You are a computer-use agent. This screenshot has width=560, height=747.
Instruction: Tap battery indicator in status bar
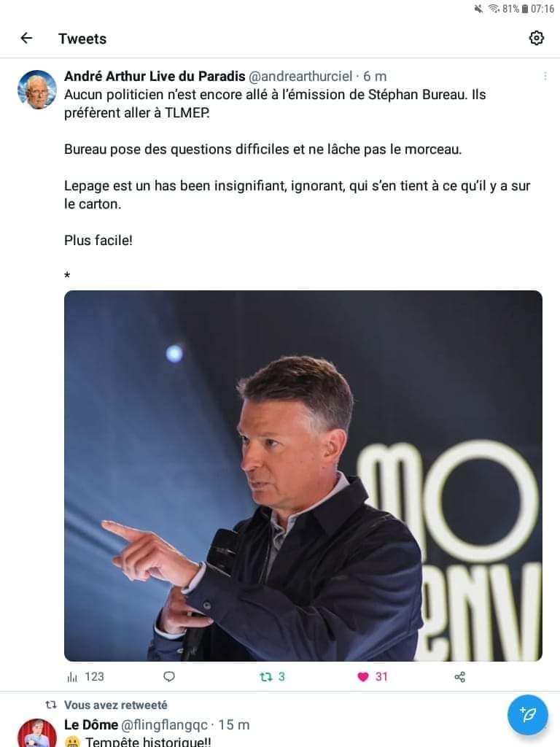(x=525, y=9)
